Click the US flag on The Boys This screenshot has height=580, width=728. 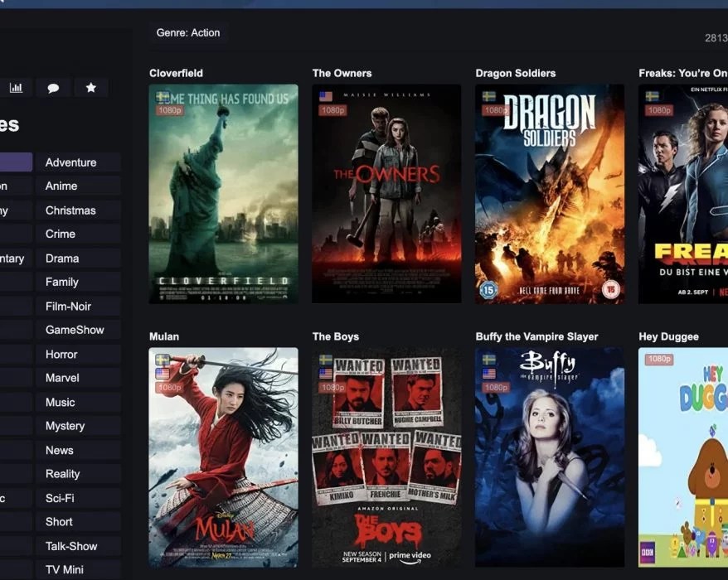coord(326,374)
